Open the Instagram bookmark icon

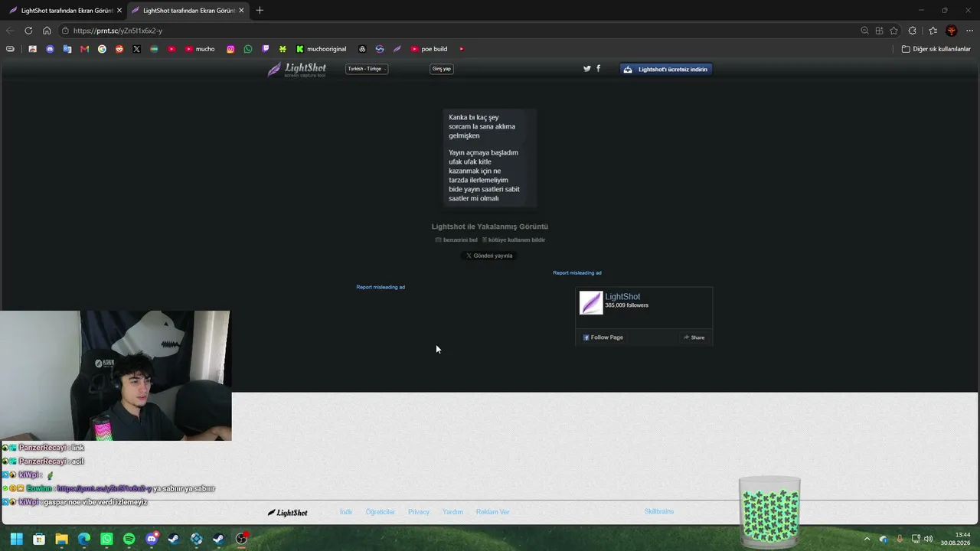click(230, 49)
